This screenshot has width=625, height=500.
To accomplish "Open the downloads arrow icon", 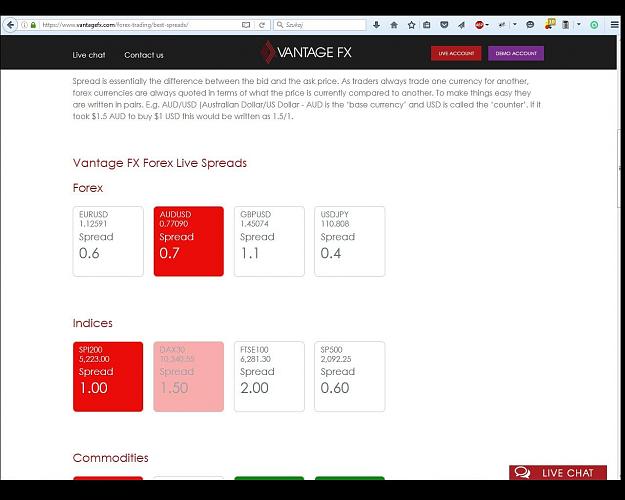I will coord(376,25).
